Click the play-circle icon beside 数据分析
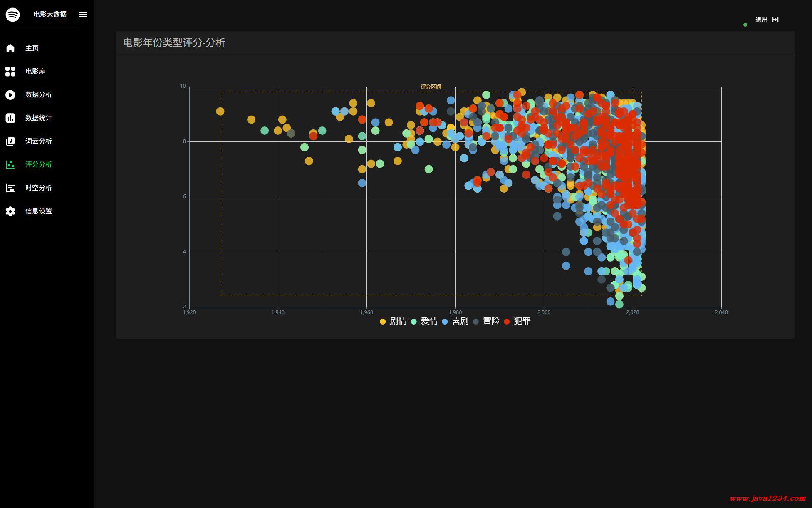This screenshot has height=508, width=812. (x=10, y=95)
